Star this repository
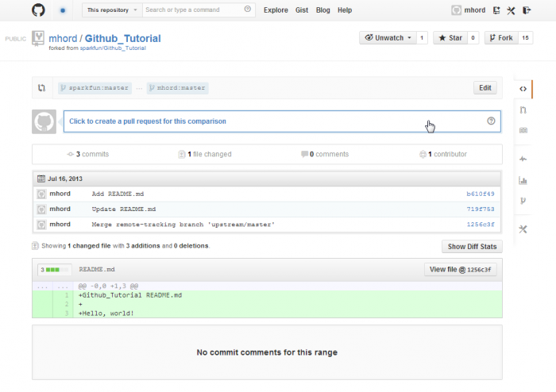Viewport: 556px width, 392px height. [x=450, y=38]
